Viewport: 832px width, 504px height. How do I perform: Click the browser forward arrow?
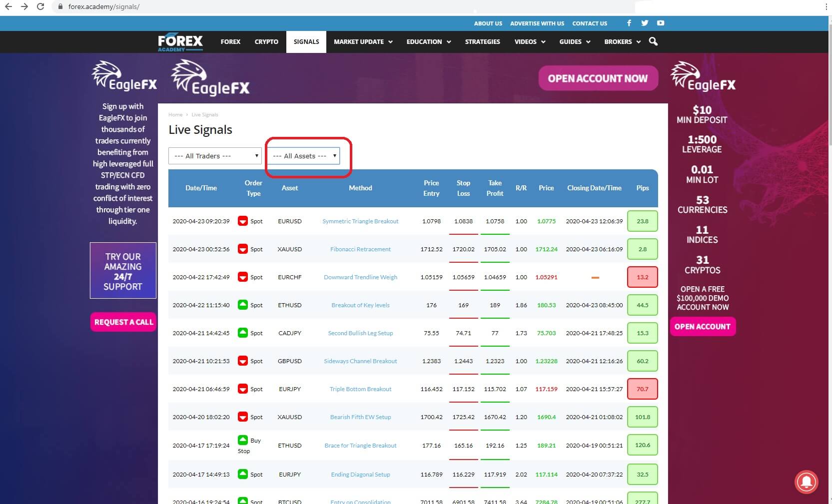[x=24, y=7]
